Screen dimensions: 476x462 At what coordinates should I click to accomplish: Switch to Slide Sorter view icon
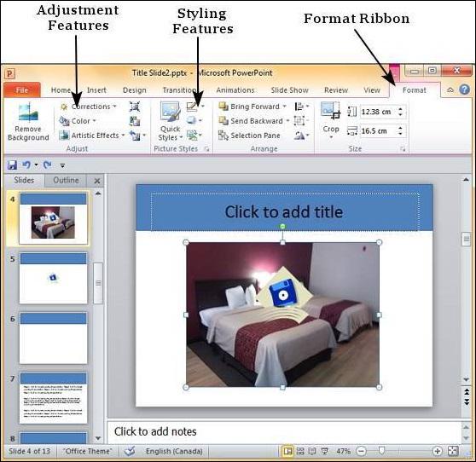[300, 452]
